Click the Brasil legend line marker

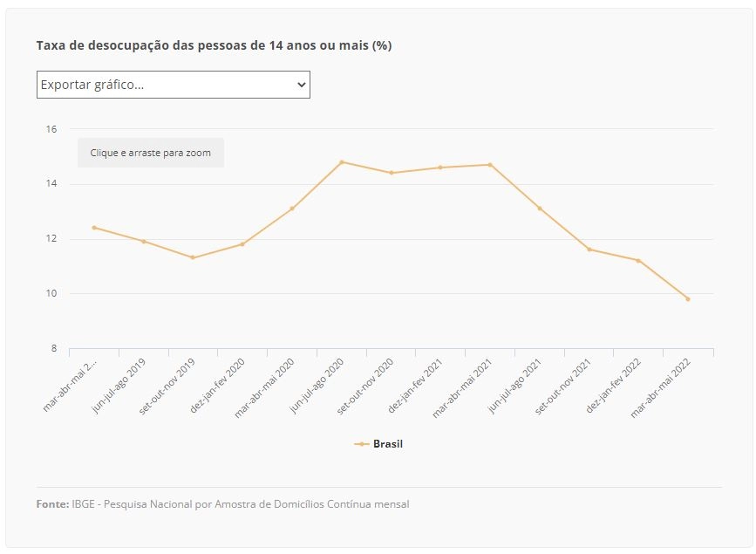coord(362,444)
